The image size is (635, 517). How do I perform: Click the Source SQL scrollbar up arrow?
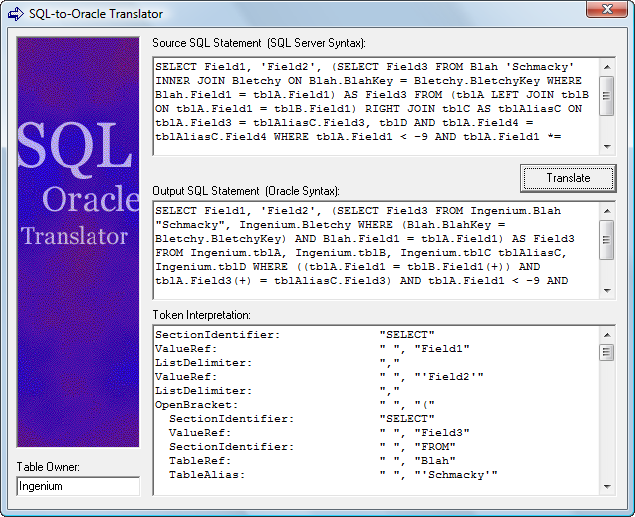tap(606, 65)
